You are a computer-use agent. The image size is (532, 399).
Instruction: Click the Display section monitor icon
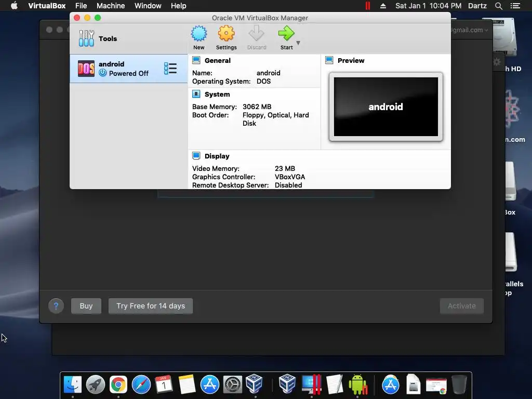coord(196,156)
